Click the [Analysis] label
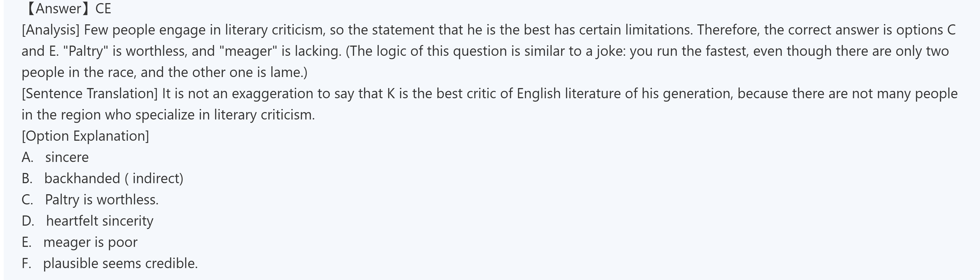 [x=51, y=30]
